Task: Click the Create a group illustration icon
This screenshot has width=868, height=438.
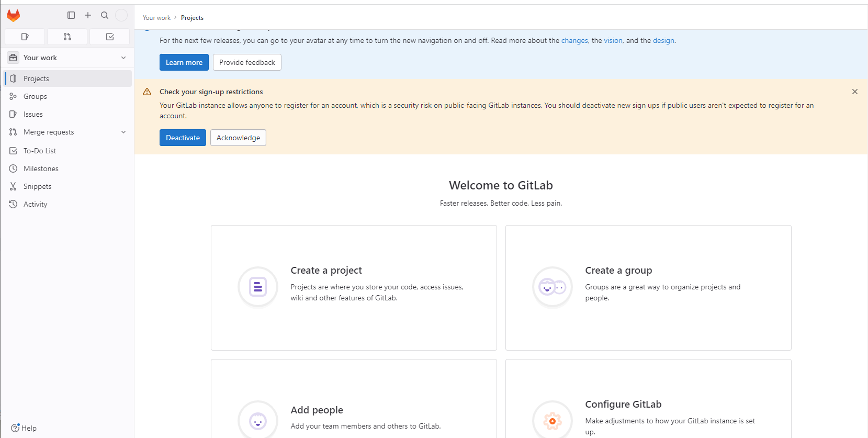Action: click(553, 287)
